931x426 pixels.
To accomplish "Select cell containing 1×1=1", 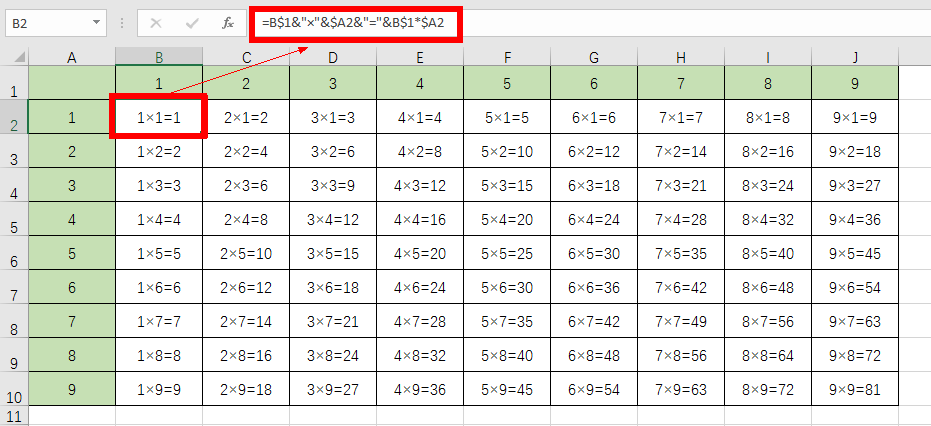I will pyautogui.click(x=159, y=118).
